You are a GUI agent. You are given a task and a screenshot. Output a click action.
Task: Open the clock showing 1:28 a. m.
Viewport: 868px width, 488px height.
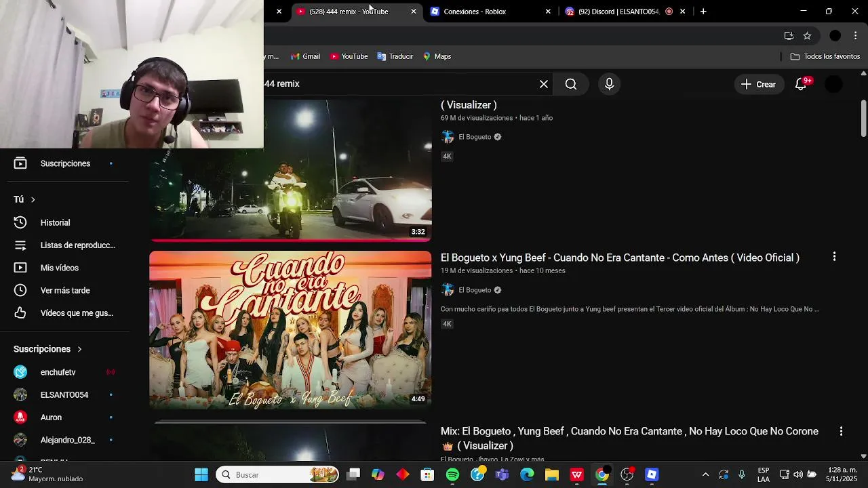[843, 474]
